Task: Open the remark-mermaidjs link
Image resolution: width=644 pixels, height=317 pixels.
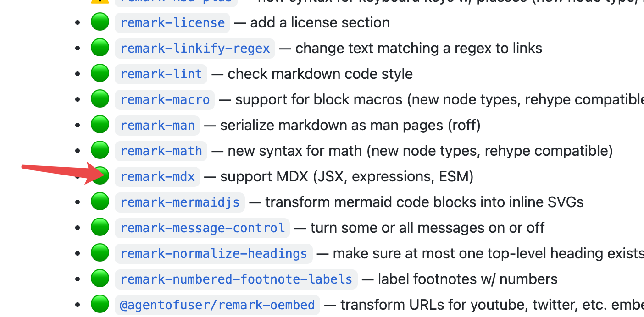Action: (180, 202)
